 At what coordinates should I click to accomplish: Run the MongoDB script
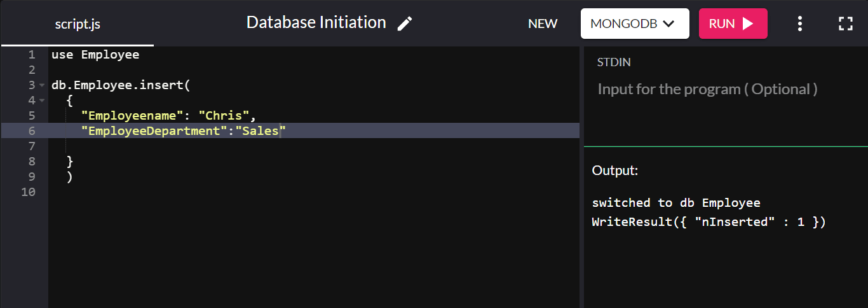733,24
